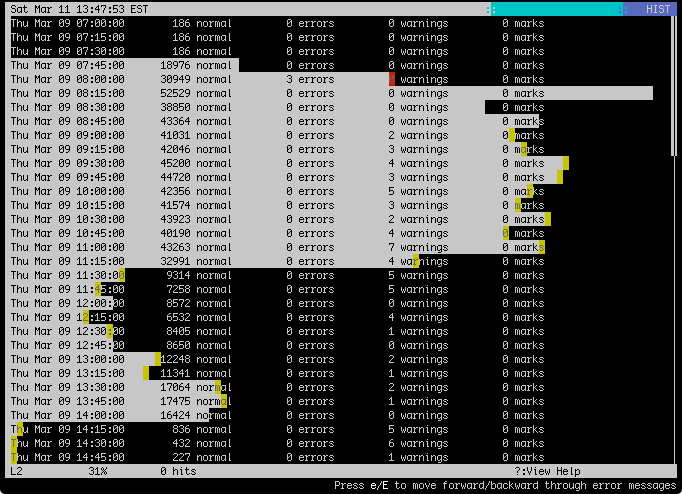The height and width of the screenshot is (494, 682).
Task: Click the yellow marker ending the 09:30:00 row
Action: click(x=566, y=163)
